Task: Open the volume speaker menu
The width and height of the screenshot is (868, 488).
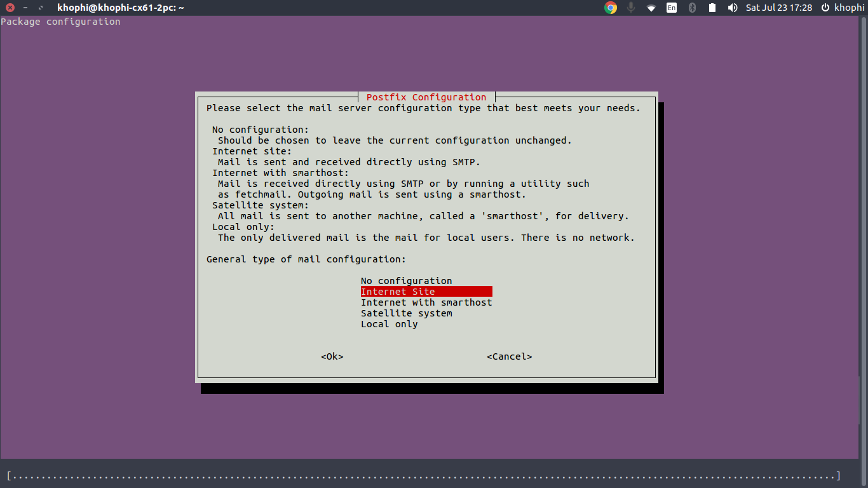Action: [x=733, y=8]
